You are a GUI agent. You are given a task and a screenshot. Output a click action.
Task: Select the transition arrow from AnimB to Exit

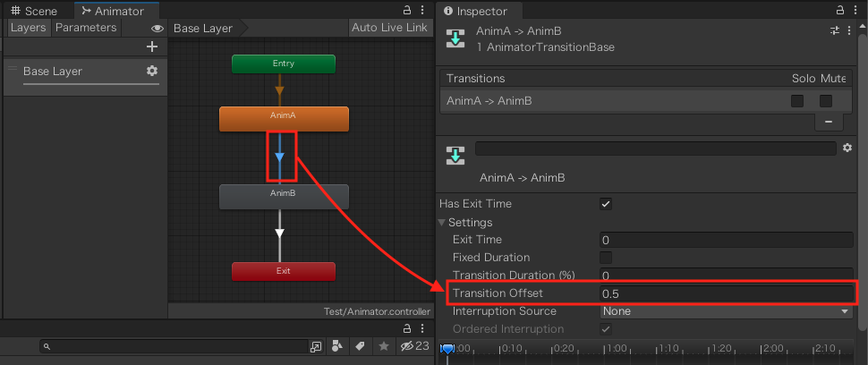click(279, 233)
